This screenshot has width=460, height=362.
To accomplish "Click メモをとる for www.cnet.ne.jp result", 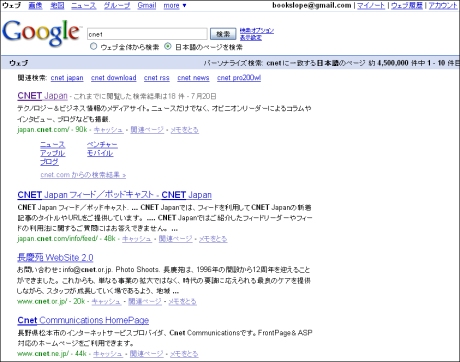I will coord(184,354).
